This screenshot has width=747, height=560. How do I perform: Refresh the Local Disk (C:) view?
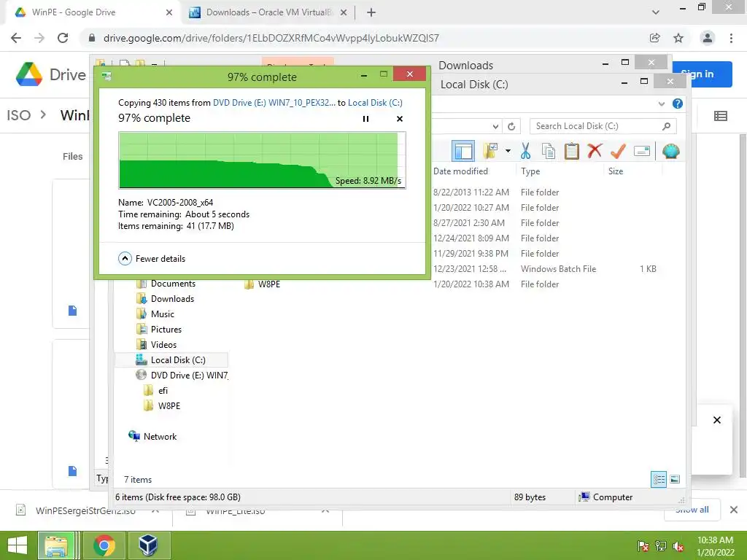pos(511,126)
